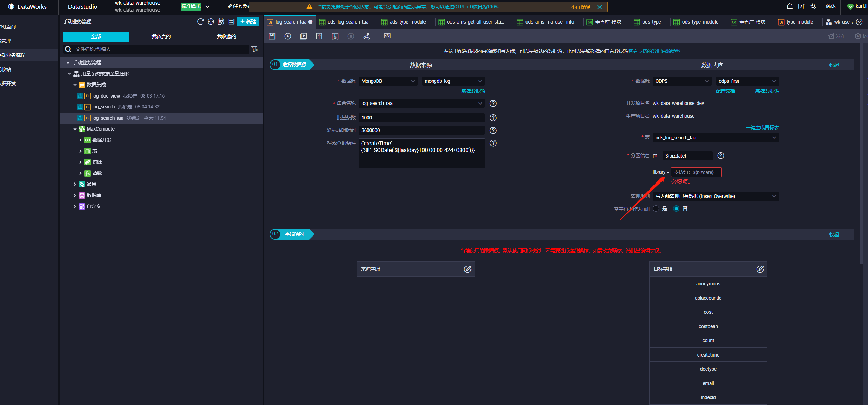
Task: Collapse the MaxCompute tree node
Action: (75, 129)
